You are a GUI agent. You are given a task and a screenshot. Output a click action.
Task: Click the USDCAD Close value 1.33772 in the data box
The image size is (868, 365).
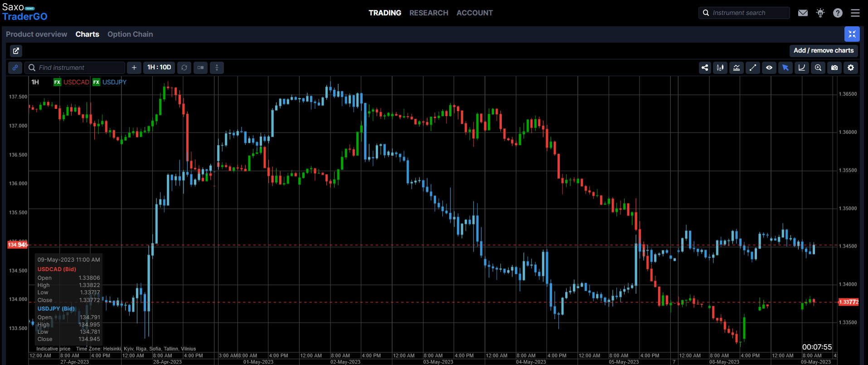90,300
